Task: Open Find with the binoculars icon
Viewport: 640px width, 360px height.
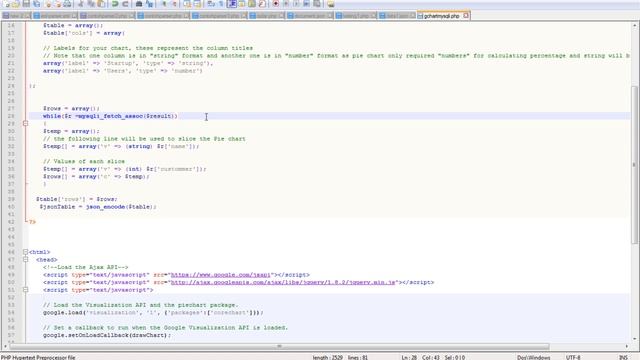Action: click(139, 4)
